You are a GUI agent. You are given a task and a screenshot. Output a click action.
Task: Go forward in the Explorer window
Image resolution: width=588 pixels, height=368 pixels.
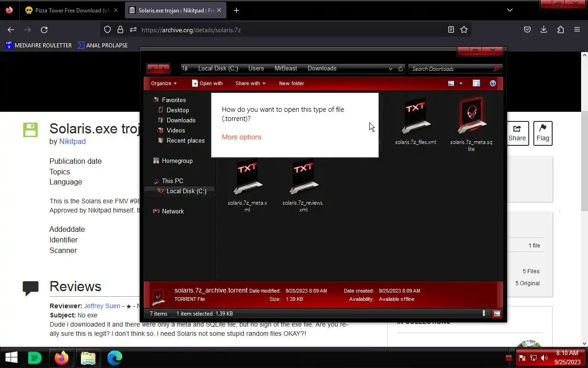point(164,69)
